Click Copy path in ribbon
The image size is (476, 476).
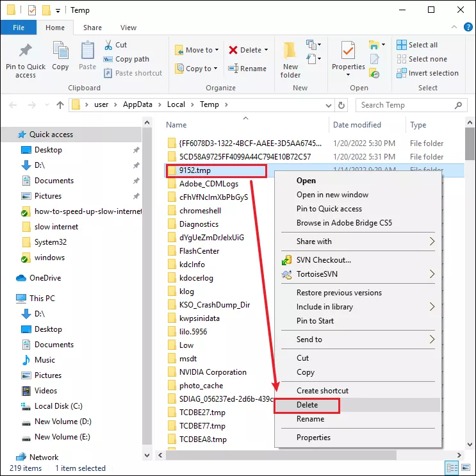[x=126, y=59]
